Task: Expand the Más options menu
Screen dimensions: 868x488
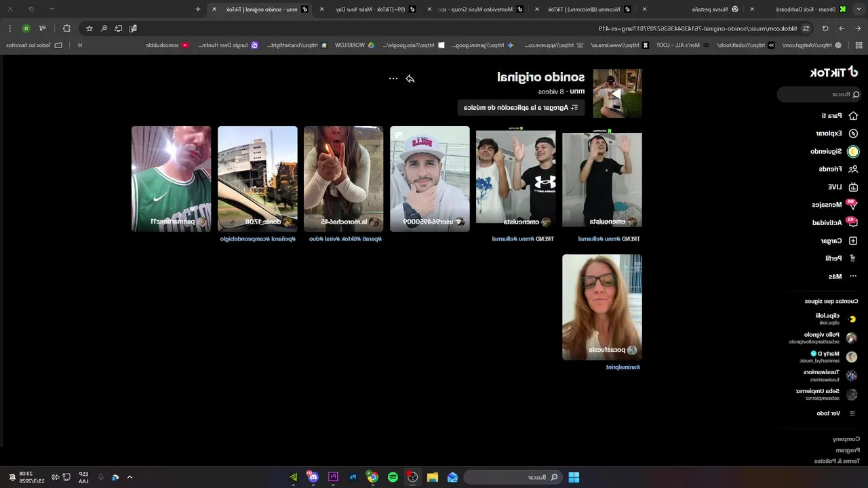Action: [843, 277]
